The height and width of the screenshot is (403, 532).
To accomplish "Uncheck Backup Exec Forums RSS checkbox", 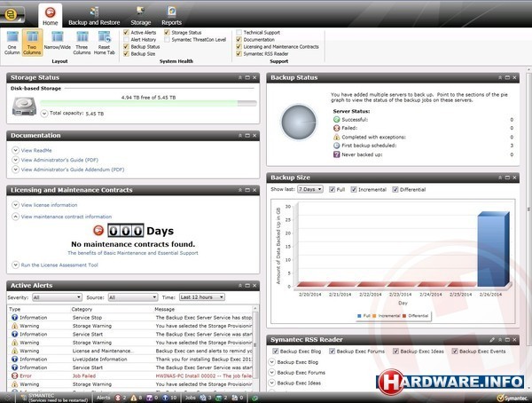I will (x=332, y=351).
